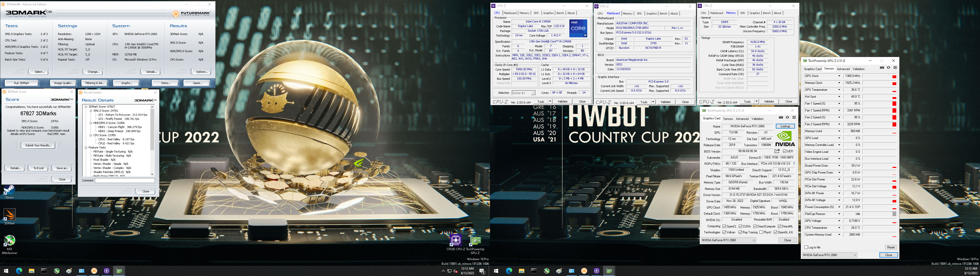The image size is (980, 276).
Task: Click the orange 3DMark06 icon on left taskbar
Action: tap(94, 271)
